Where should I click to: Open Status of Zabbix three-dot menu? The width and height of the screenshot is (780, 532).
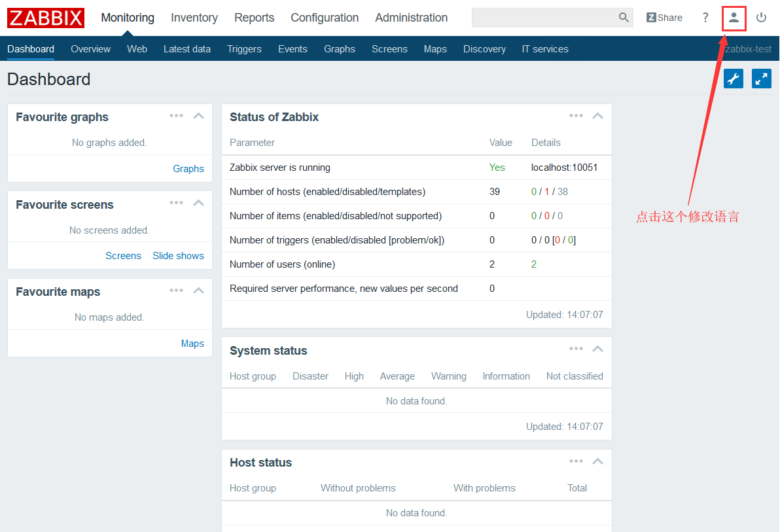[576, 116]
